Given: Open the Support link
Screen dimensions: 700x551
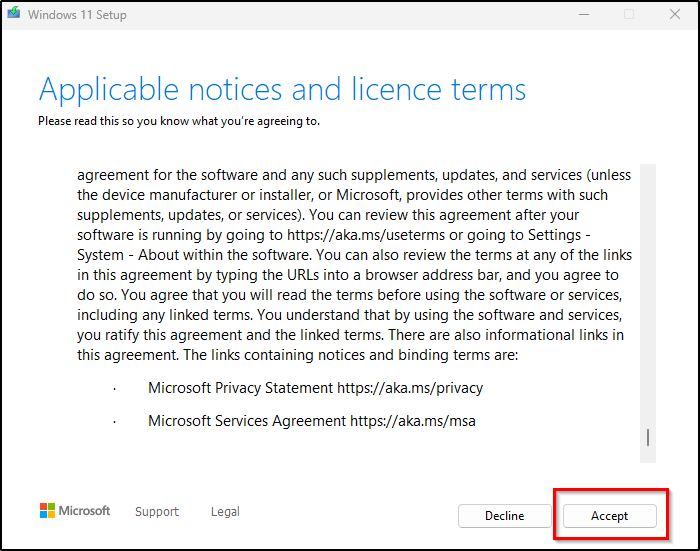Looking at the screenshot, I should (157, 512).
